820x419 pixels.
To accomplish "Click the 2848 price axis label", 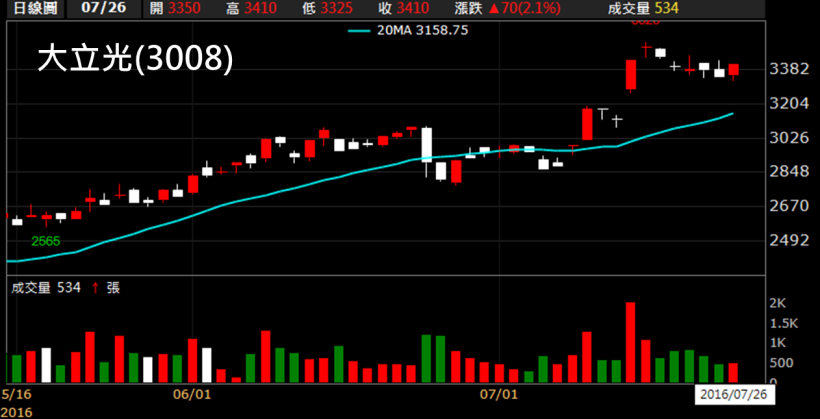I will click(x=791, y=172).
